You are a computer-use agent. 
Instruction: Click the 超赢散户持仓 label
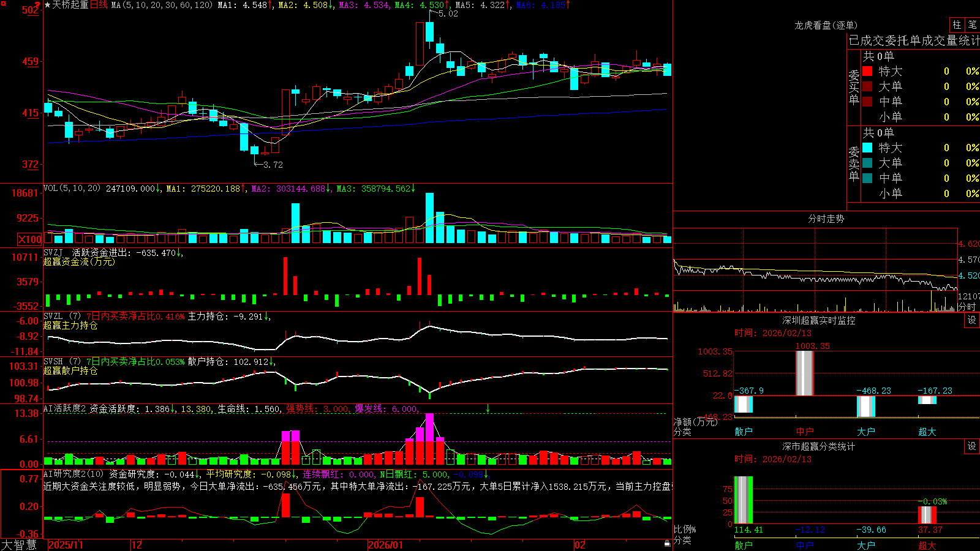pos(70,370)
